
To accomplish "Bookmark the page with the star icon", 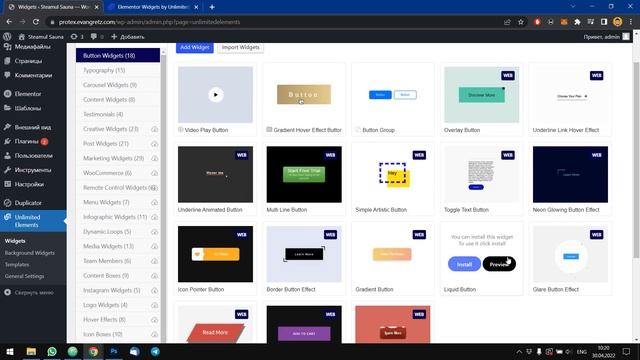I will 521,22.
